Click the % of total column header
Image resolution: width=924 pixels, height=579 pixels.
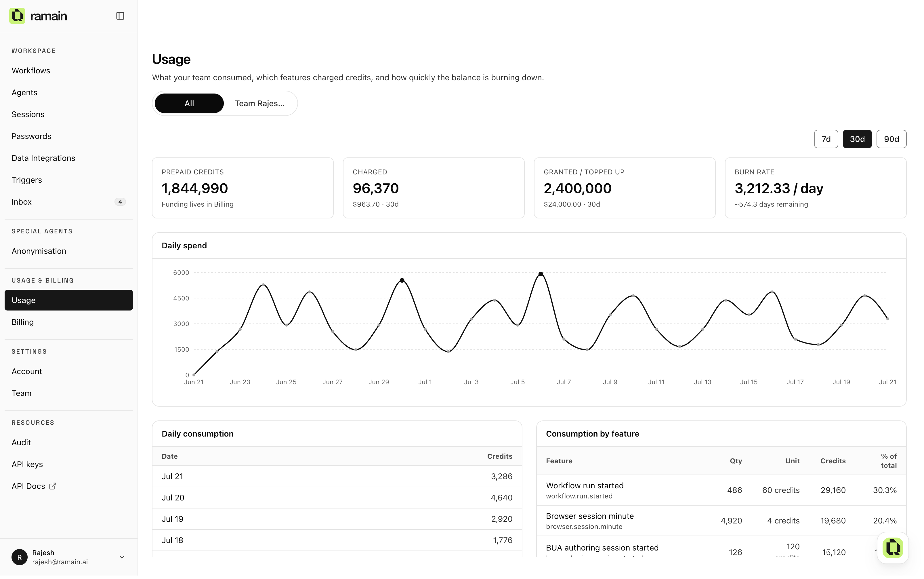[888, 461]
